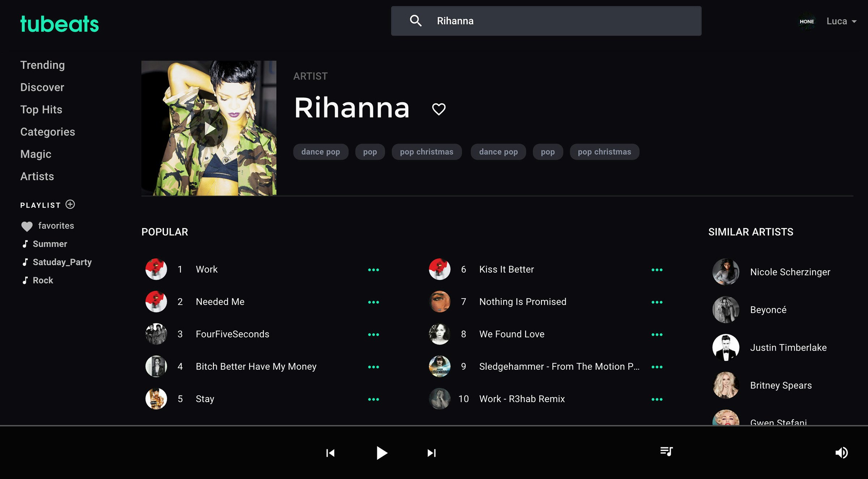
Task: Open options menu for Sledgehammer
Action: (658, 366)
